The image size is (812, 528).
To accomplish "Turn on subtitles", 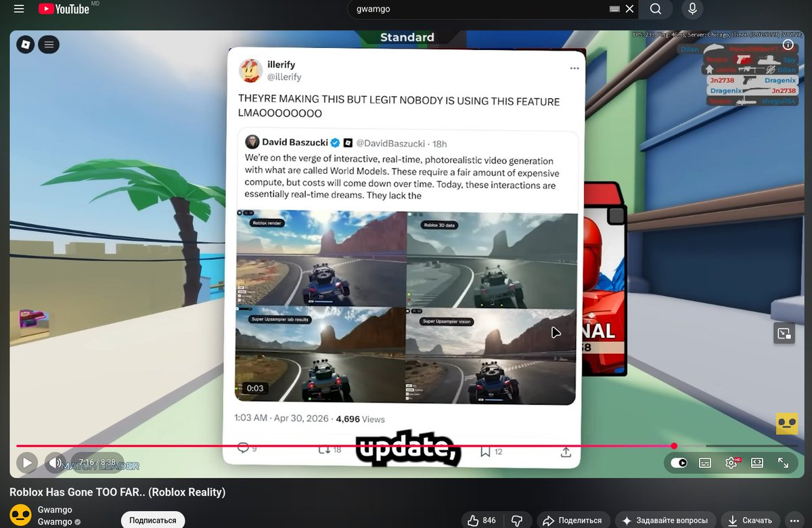I will (705, 463).
